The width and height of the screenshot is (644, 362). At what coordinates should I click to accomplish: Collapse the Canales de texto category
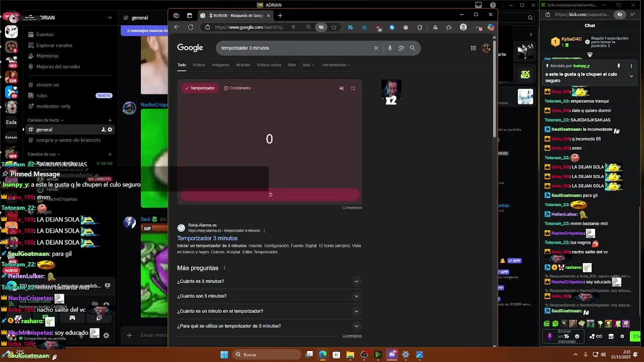(x=46, y=120)
